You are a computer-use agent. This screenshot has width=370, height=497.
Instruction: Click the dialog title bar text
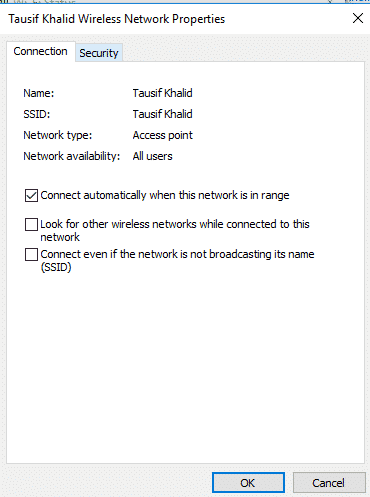click(x=117, y=19)
